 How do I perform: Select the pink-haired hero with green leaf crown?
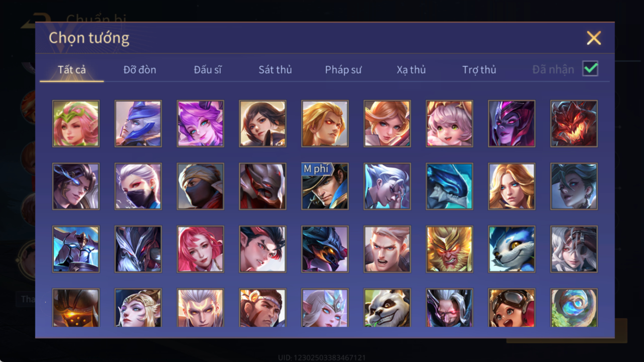(76, 124)
